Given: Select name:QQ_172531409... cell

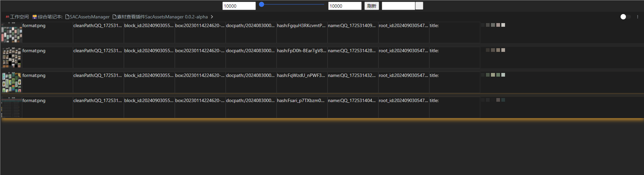Looking at the screenshot, I should tap(353, 32).
